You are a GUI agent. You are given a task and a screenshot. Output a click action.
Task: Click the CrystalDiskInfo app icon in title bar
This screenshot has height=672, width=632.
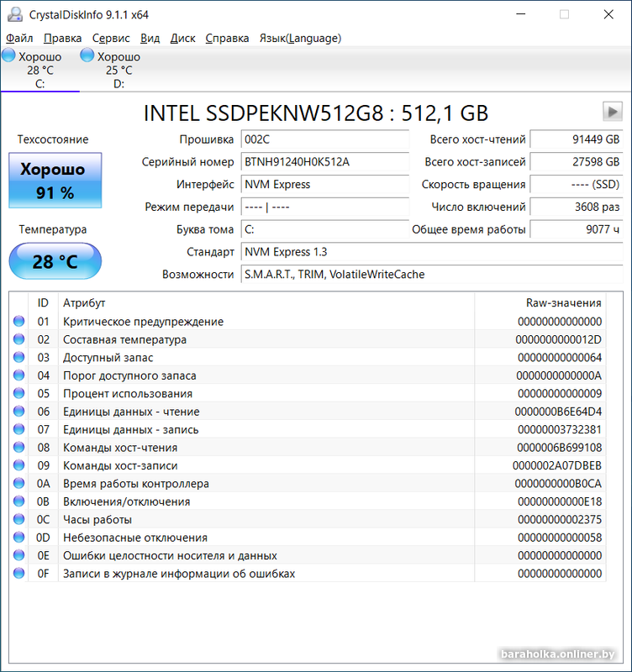click(14, 14)
